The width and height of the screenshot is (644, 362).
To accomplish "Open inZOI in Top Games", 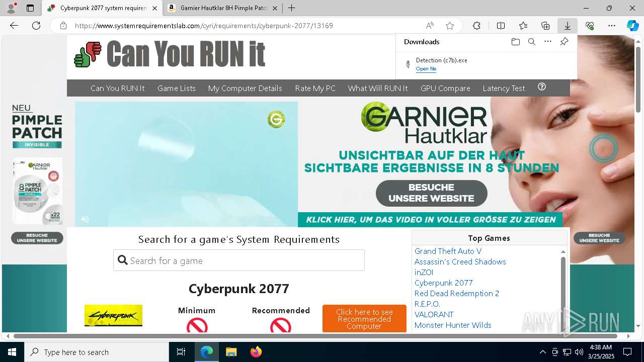I will tap(424, 272).
